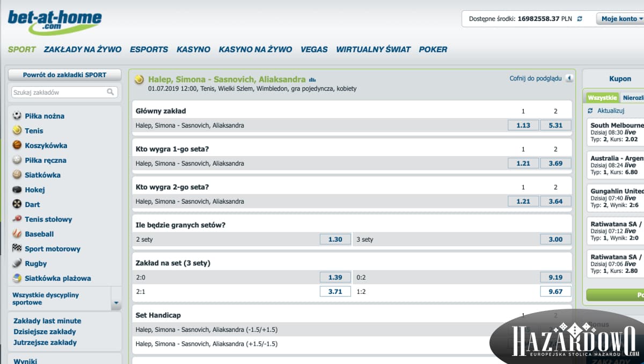Click the Siatkówka plażowa beach ball icon
Screen dimensions: 644x364
click(17, 278)
